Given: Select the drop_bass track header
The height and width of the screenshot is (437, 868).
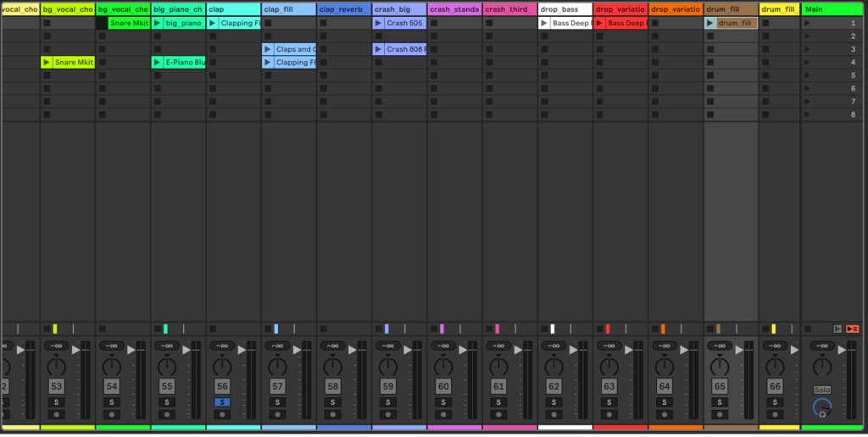Looking at the screenshot, I should [565, 9].
